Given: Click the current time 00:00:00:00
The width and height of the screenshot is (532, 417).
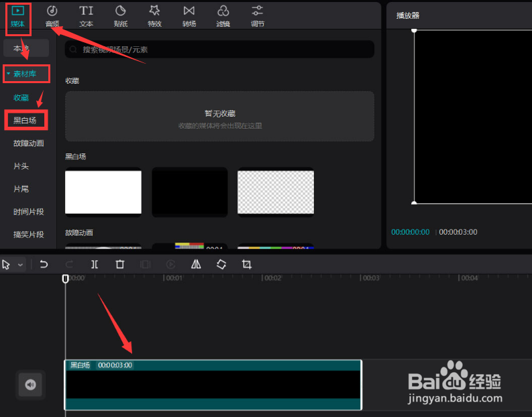Looking at the screenshot, I should click(x=410, y=232).
